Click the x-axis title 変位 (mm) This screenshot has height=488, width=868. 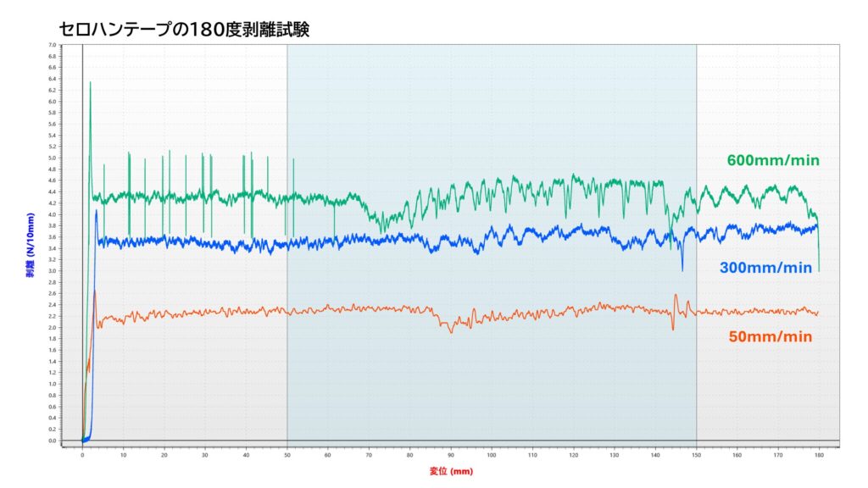[449, 470]
